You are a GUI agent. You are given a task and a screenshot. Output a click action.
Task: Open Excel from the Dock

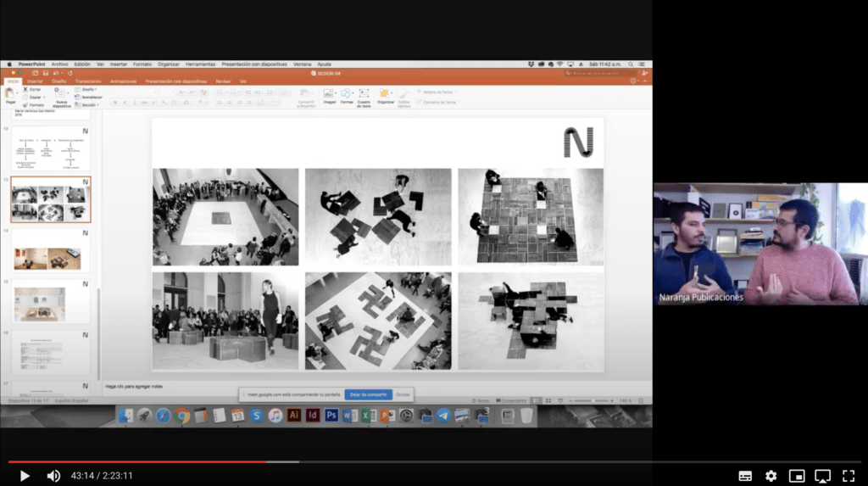tap(369, 416)
